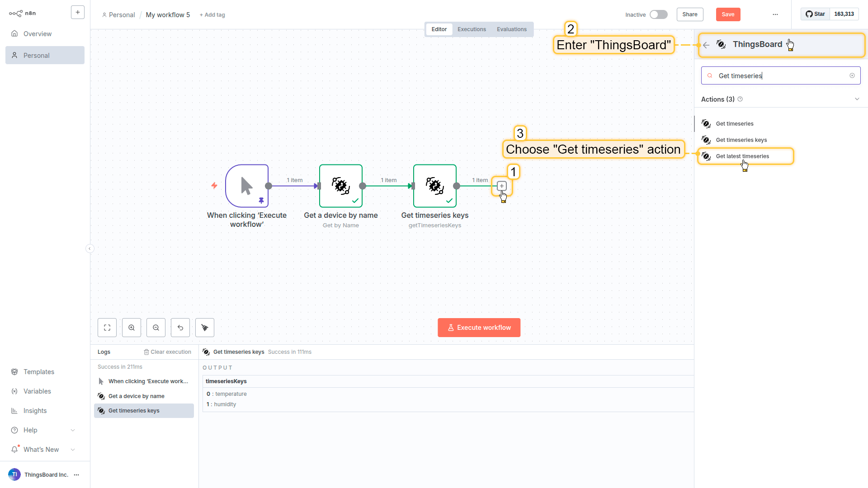This screenshot has width=868, height=488.
Task: Click the zoom-to-fit canvas icon
Action: [107, 328]
